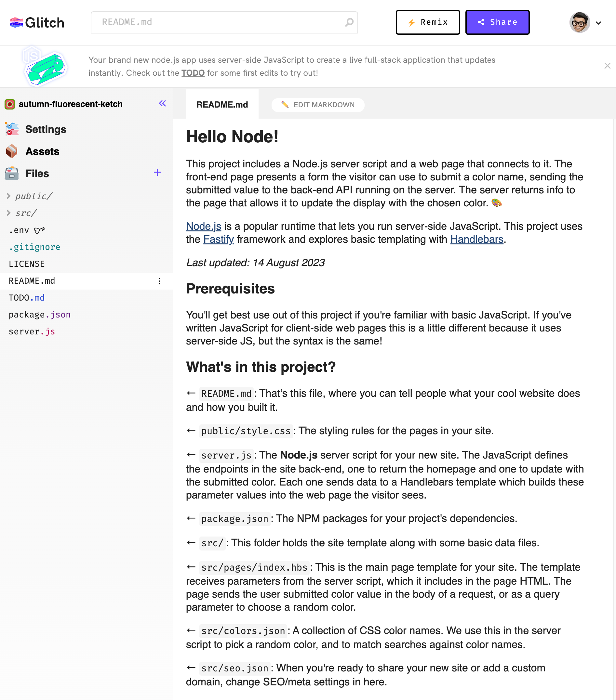The height and width of the screenshot is (700, 616).
Task: Open the Files section label
Action: coord(37,174)
